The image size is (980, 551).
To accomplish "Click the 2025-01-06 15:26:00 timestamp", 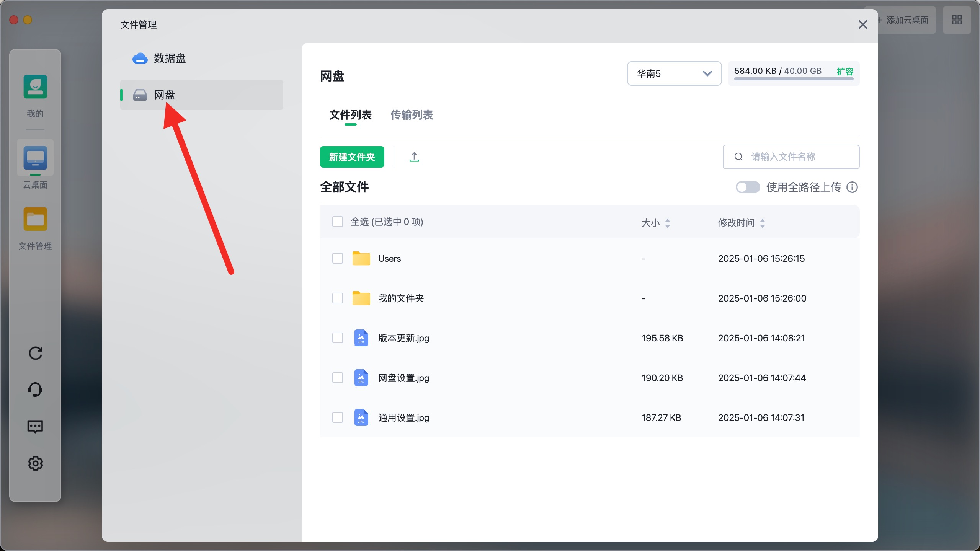I will pos(762,298).
